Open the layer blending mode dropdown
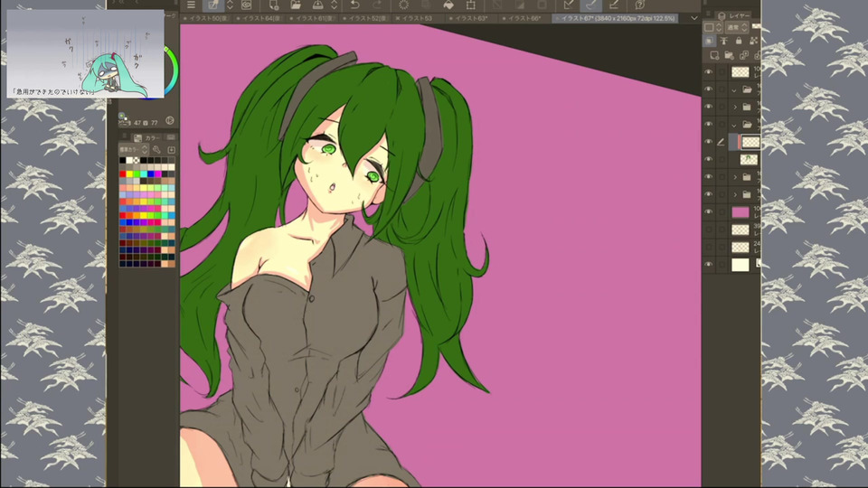 pyautogui.click(x=732, y=27)
